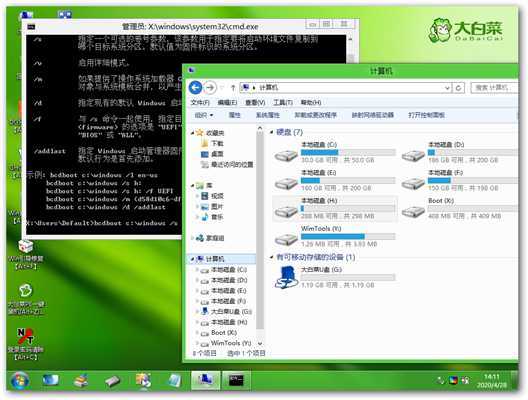Open the address bar history dropdown
This screenshot has height=400, width=528.
[447, 88]
